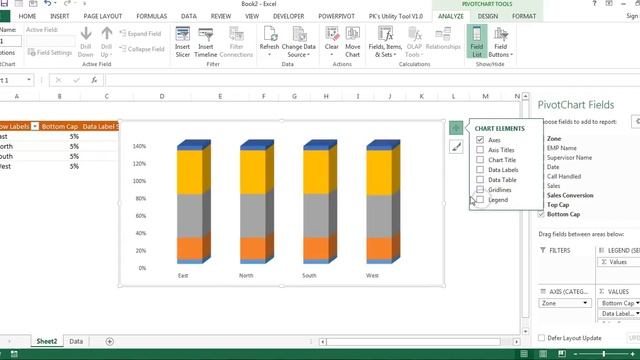Click the formula bar input
This screenshot has width=640, height=360.
pos(371,80)
